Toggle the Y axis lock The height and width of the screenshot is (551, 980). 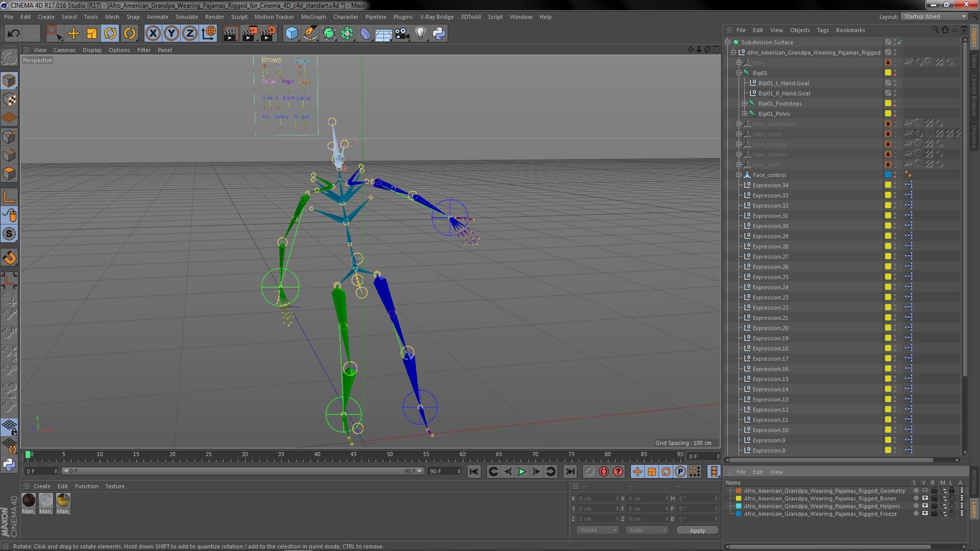[171, 34]
